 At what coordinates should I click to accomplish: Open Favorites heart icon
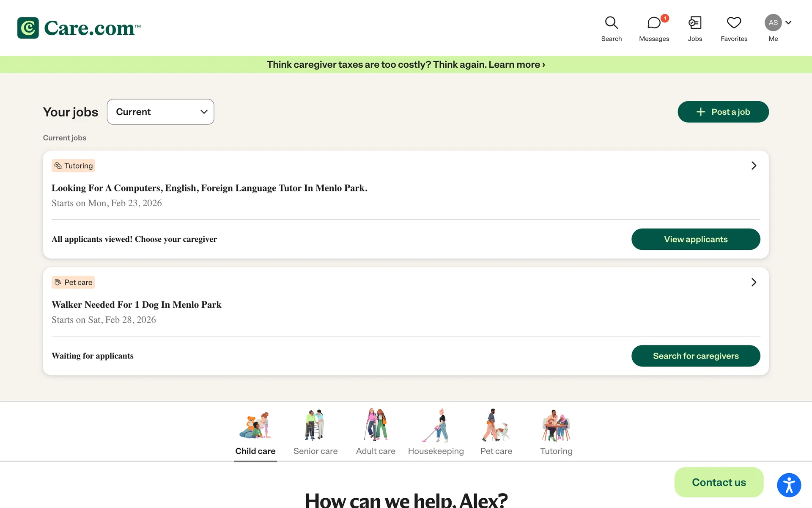coord(734,28)
